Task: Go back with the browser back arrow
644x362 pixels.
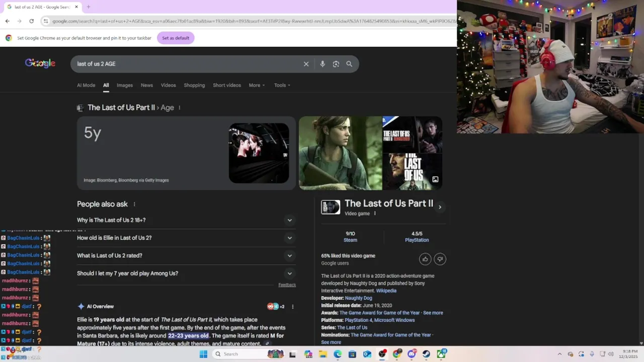Action: coord(7,21)
